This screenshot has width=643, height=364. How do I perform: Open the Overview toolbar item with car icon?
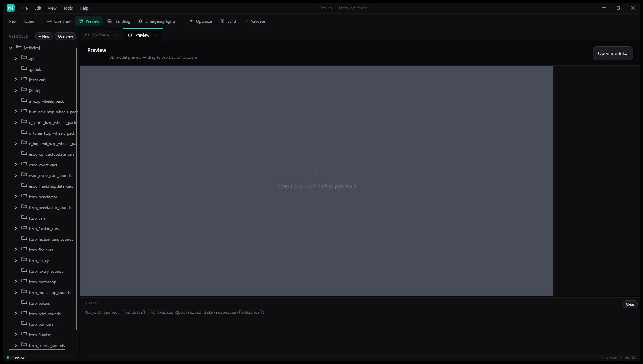point(59,21)
